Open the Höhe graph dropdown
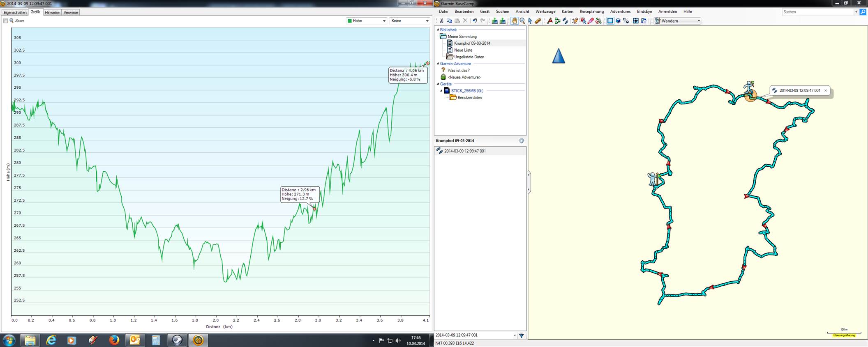This screenshot has width=868, height=347. click(x=367, y=21)
